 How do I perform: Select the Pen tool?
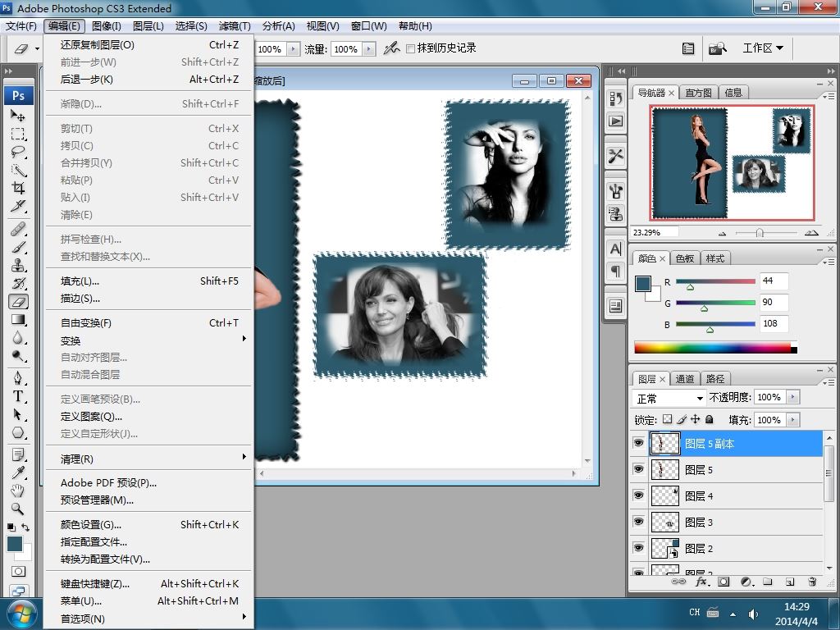pyautogui.click(x=18, y=379)
